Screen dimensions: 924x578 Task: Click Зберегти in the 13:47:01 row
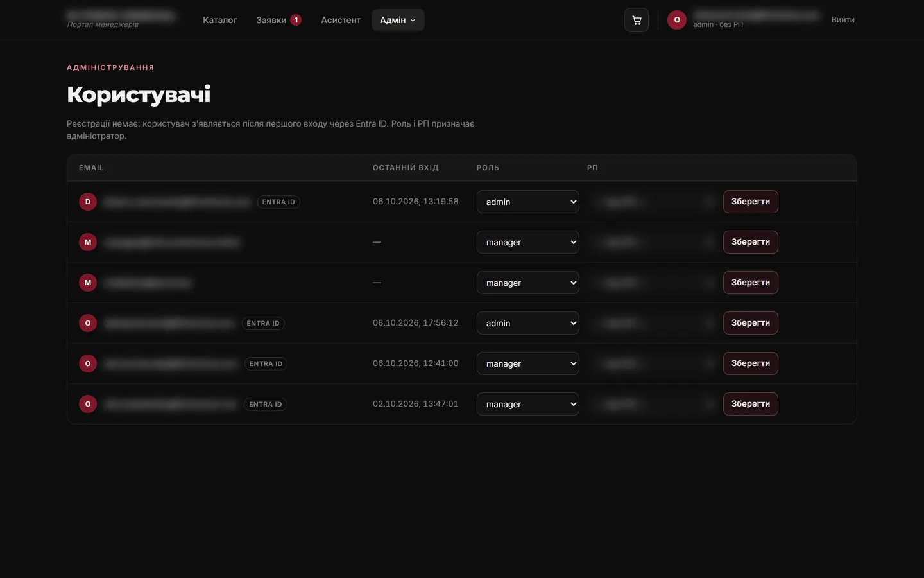click(751, 404)
